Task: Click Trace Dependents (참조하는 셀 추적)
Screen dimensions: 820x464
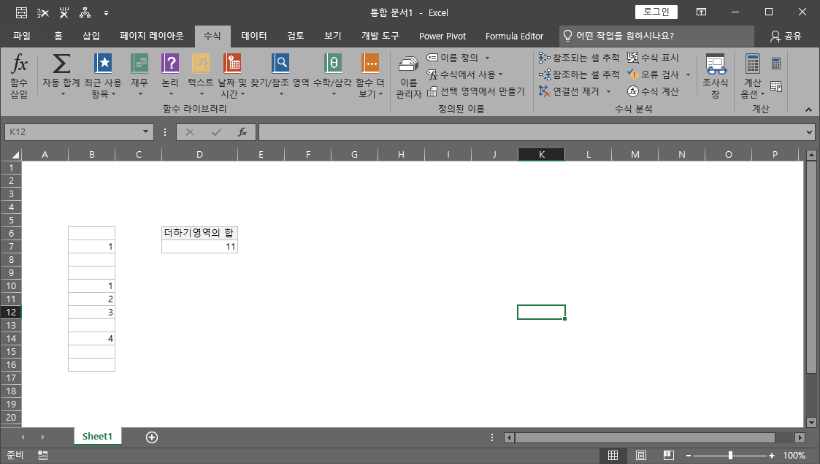Action: [x=579, y=74]
